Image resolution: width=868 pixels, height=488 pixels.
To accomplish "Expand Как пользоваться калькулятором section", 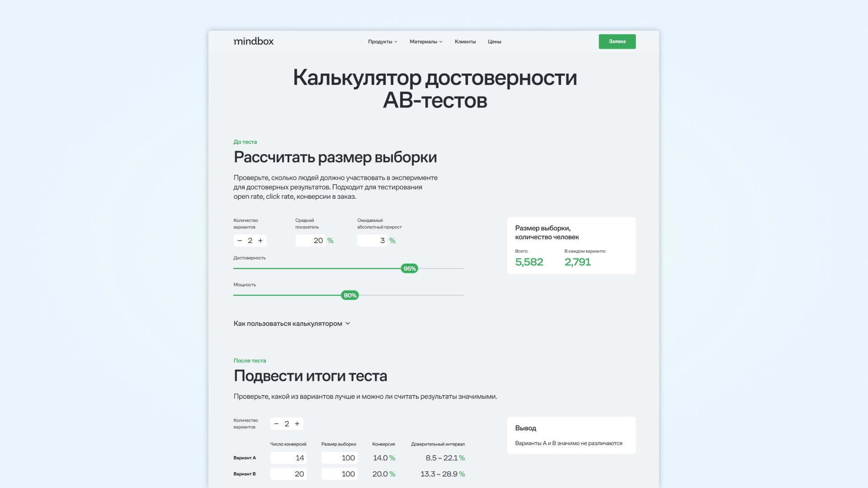I will pyautogui.click(x=292, y=324).
